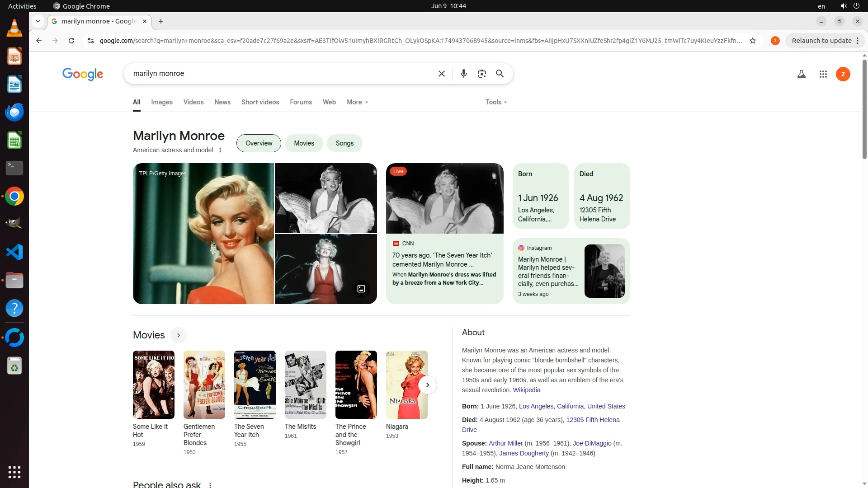The width and height of the screenshot is (868, 488).
Task: Select the Overview filter chip
Action: pyautogui.click(x=259, y=143)
